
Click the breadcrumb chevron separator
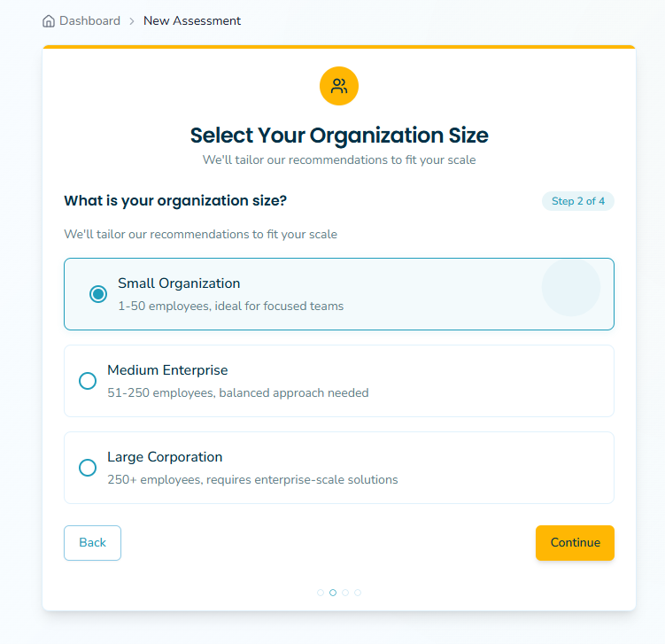pos(132,21)
